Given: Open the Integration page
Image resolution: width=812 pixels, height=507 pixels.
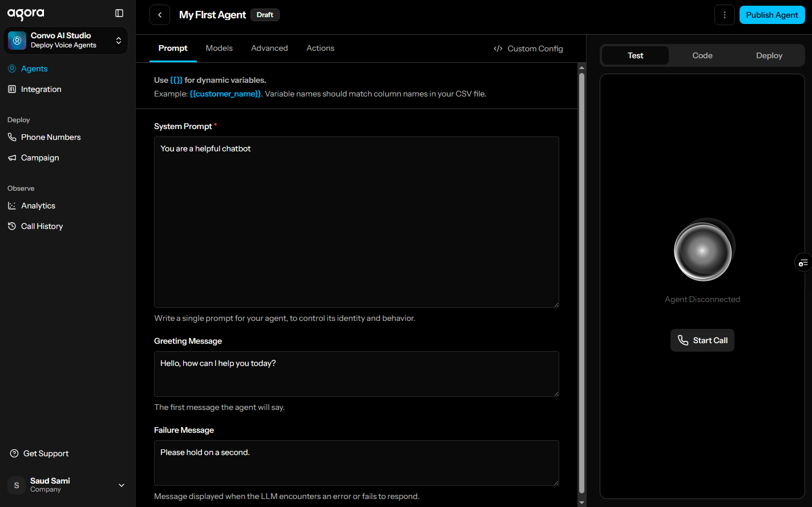Looking at the screenshot, I should (41, 89).
